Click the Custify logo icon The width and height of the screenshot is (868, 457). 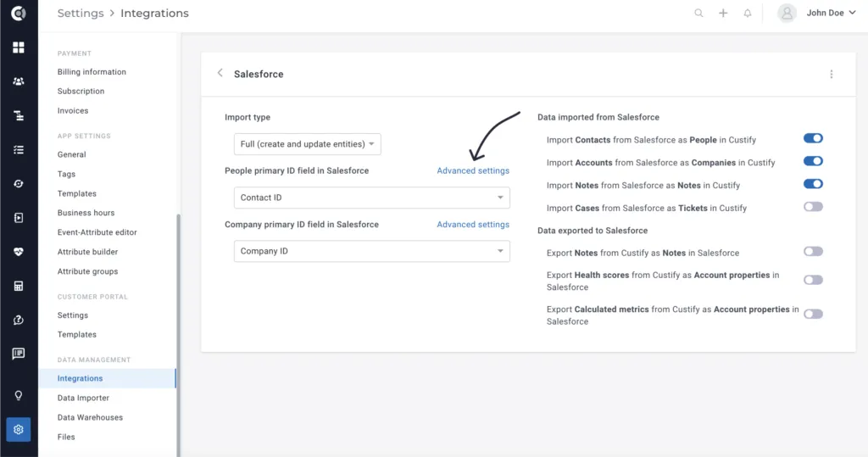19,14
